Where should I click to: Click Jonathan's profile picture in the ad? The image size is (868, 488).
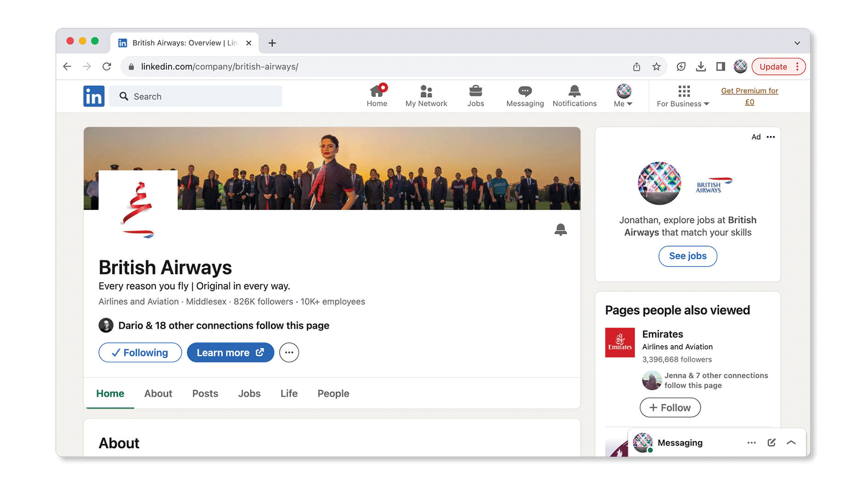[x=659, y=183]
